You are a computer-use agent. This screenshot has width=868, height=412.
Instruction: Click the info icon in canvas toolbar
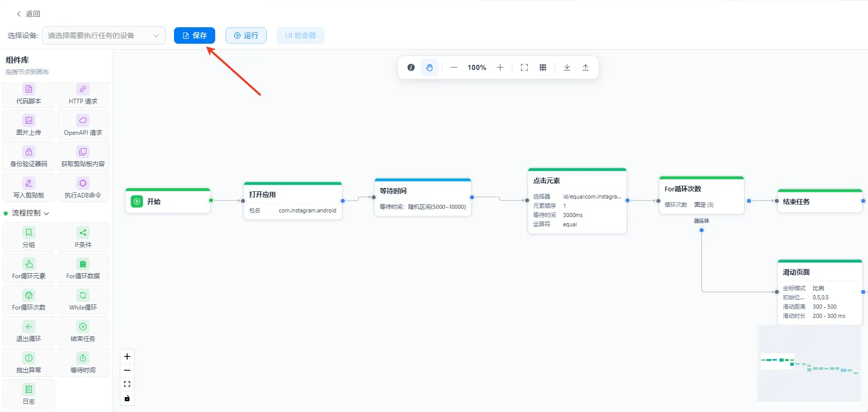coord(411,67)
